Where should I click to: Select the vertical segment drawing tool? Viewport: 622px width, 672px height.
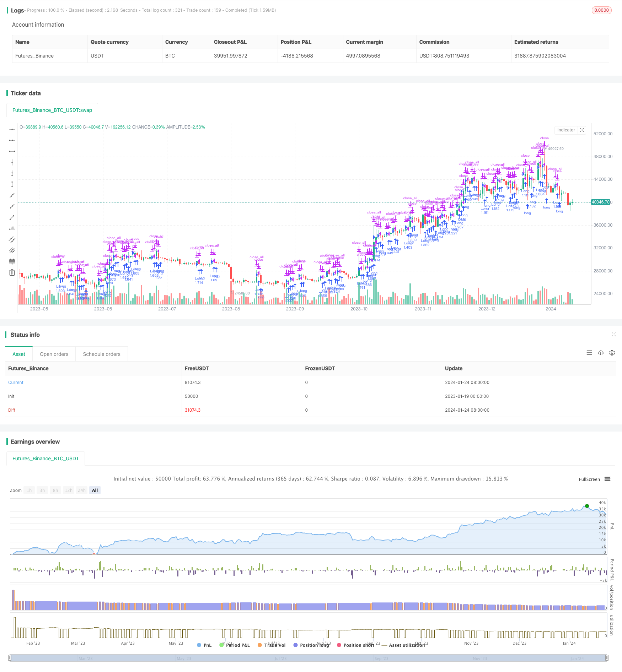pos(12,184)
